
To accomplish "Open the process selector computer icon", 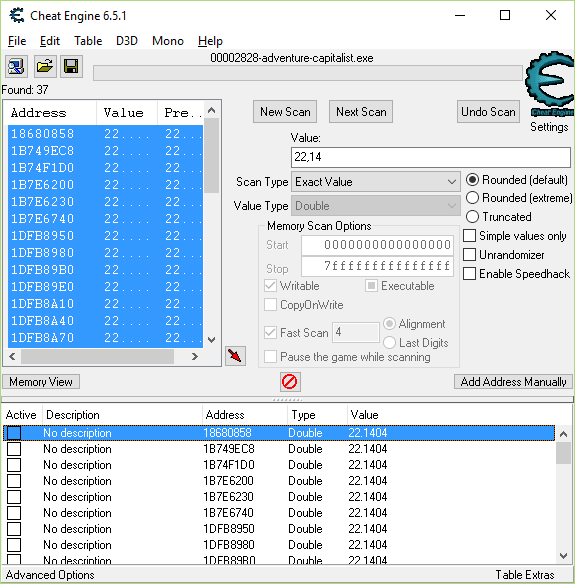I will 16,67.
